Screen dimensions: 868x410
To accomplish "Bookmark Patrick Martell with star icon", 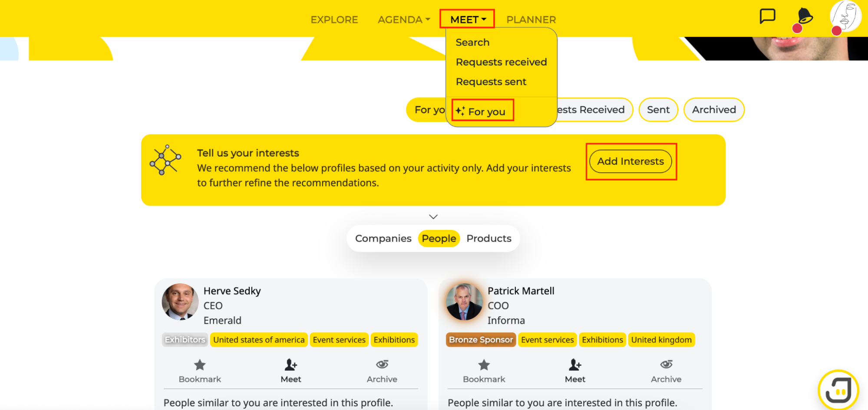I will coord(484,365).
